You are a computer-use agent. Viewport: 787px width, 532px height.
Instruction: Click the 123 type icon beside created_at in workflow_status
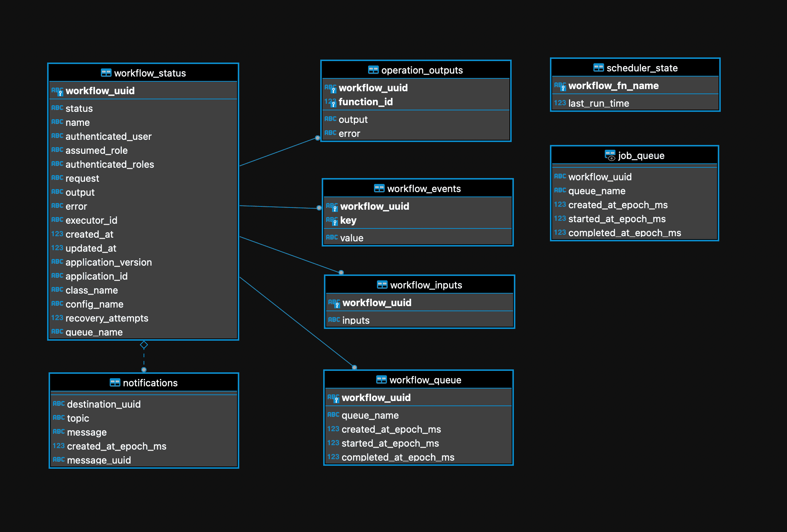tap(57, 233)
